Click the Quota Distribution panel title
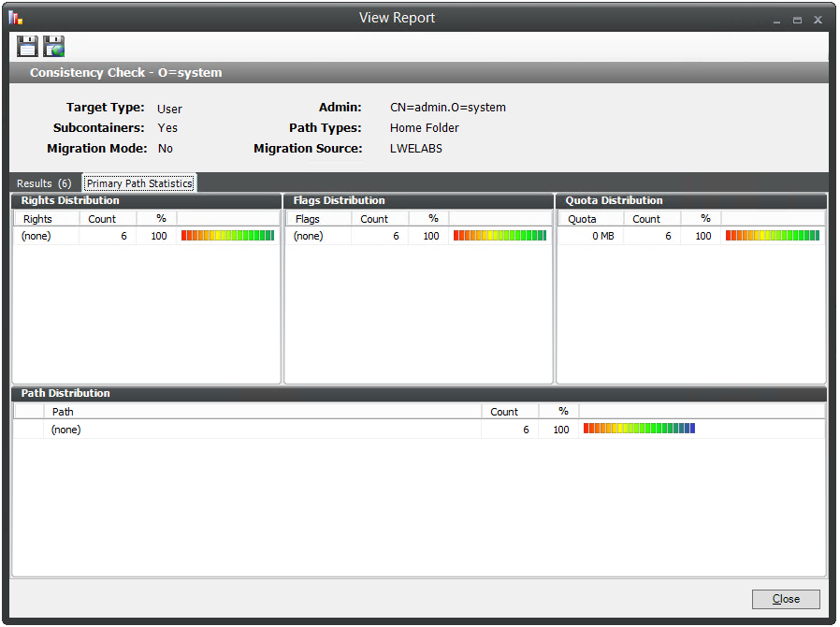The width and height of the screenshot is (840, 627). pos(614,200)
